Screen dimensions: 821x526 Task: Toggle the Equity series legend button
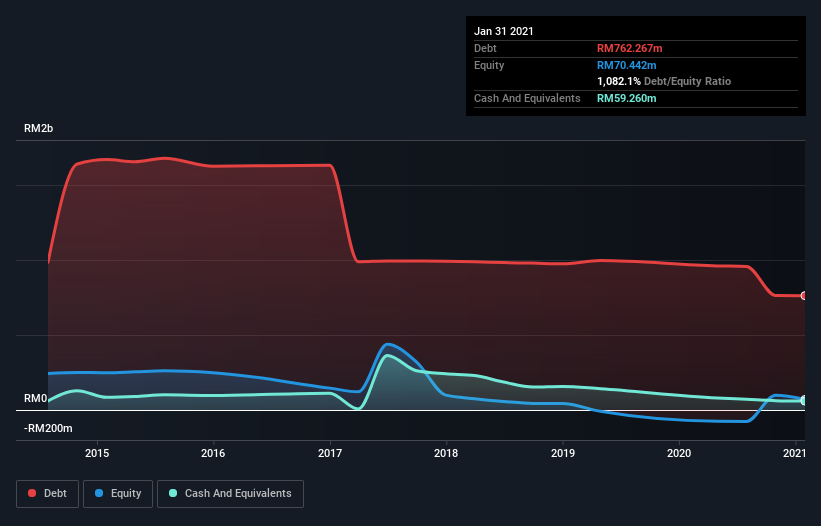118,494
